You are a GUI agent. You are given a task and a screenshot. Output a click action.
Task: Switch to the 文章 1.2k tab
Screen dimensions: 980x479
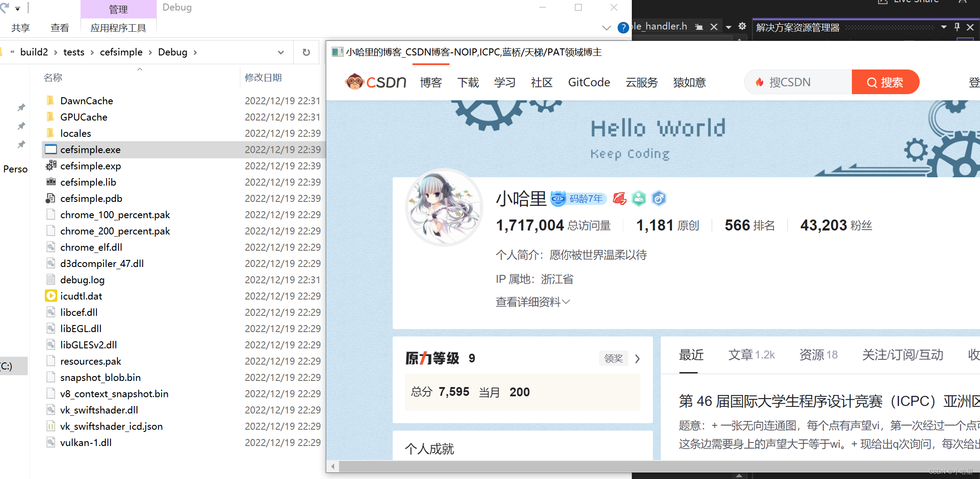752,355
